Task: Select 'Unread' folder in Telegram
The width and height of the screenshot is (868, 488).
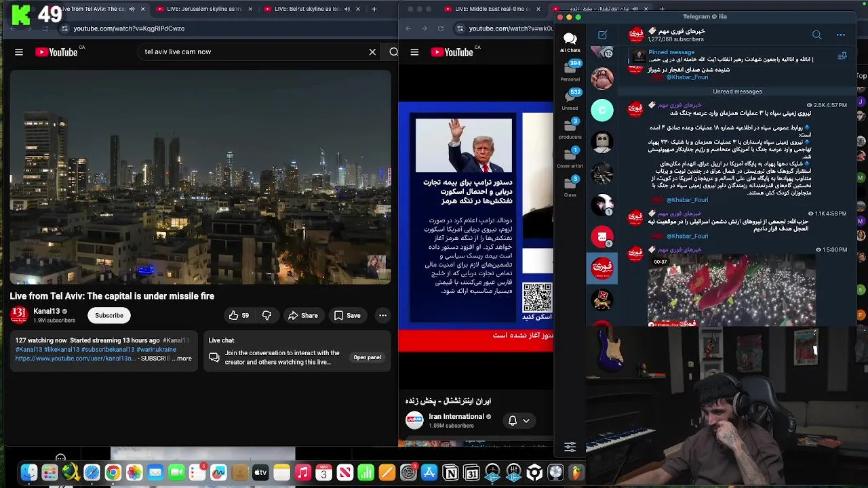Action: point(570,100)
